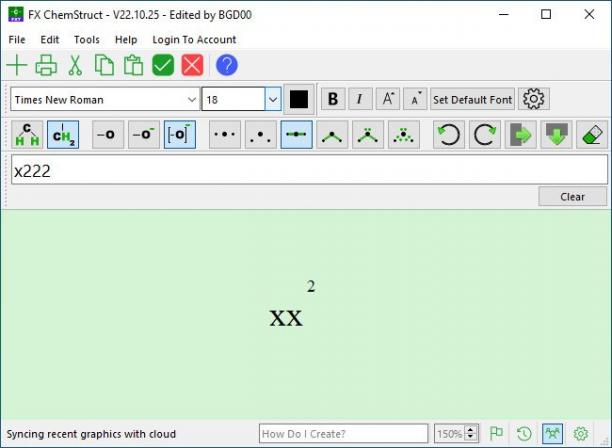The height and width of the screenshot is (448, 612).
Task: Click the eraser icon
Action: coord(592,135)
